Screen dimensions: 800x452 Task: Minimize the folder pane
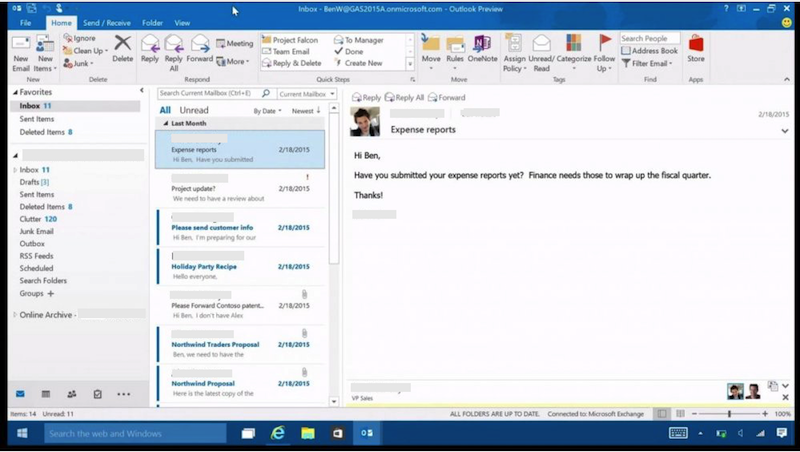pos(142,90)
